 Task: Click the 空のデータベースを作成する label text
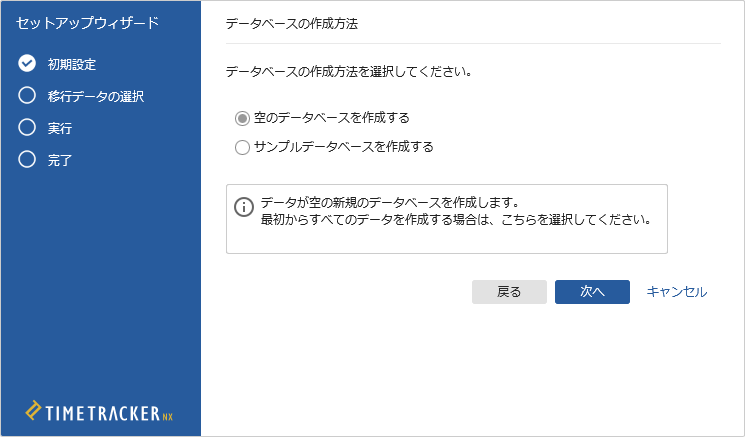[332, 118]
